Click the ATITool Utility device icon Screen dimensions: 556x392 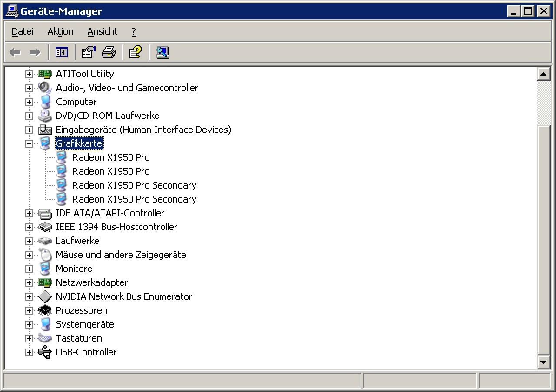(45, 74)
